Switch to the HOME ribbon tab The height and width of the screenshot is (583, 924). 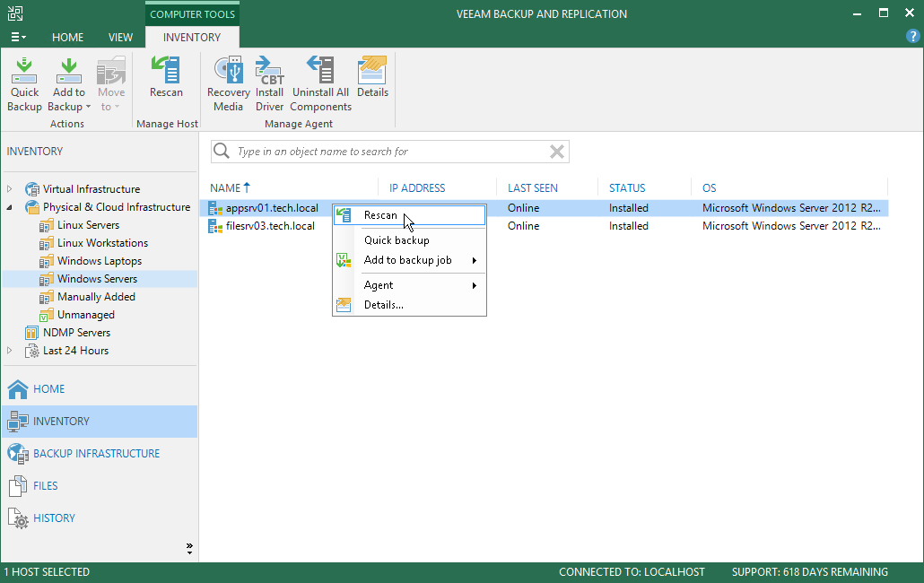[68, 37]
